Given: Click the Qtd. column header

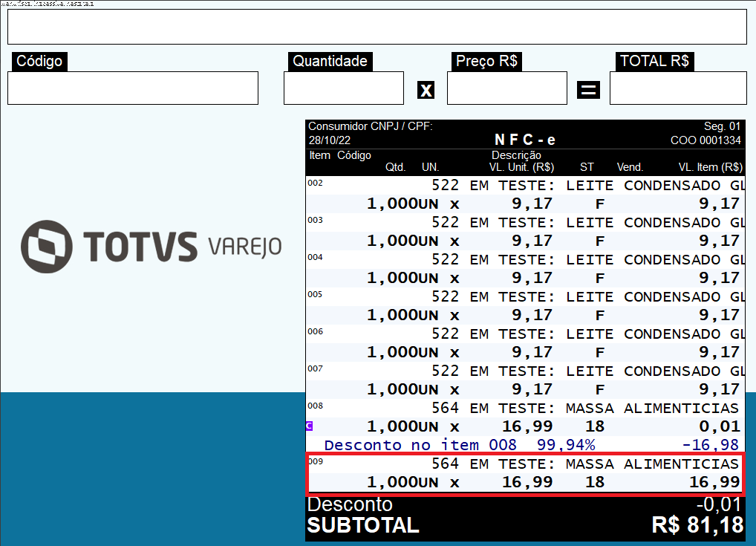Looking at the screenshot, I should (x=395, y=167).
